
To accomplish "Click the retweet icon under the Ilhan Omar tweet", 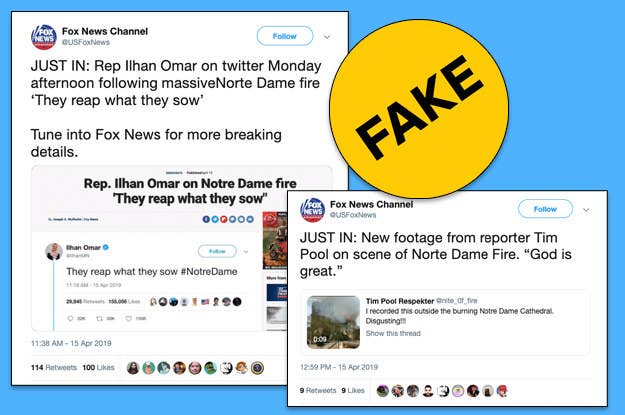I will [x=100, y=318].
